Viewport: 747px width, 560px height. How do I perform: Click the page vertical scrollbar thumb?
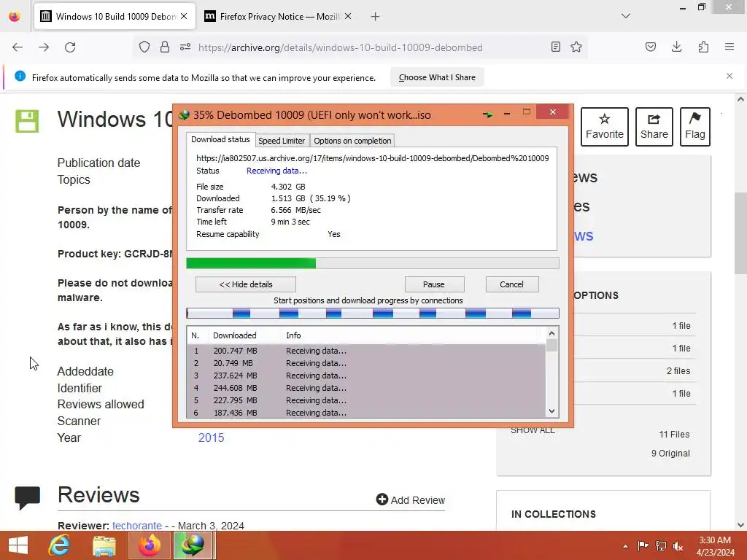(x=740, y=233)
